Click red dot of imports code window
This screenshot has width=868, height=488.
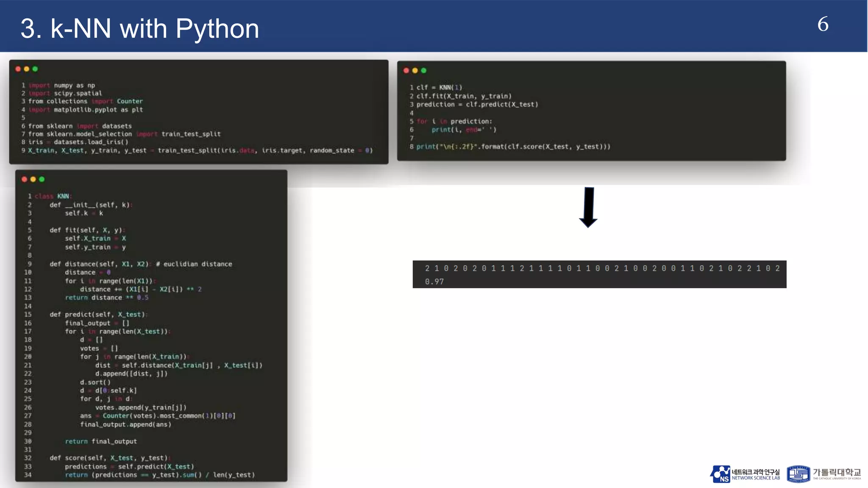(x=18, y=69)
